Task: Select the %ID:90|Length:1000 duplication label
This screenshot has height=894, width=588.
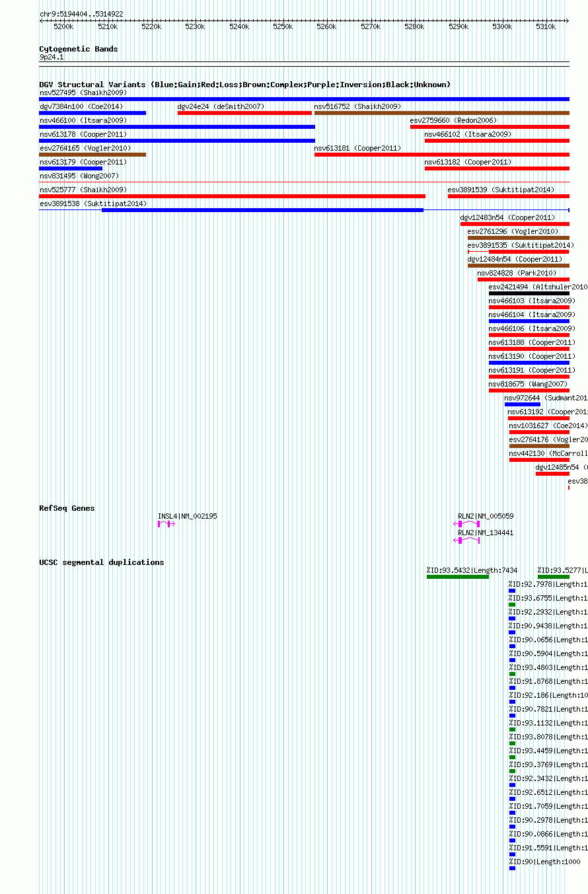Action: 544,862
